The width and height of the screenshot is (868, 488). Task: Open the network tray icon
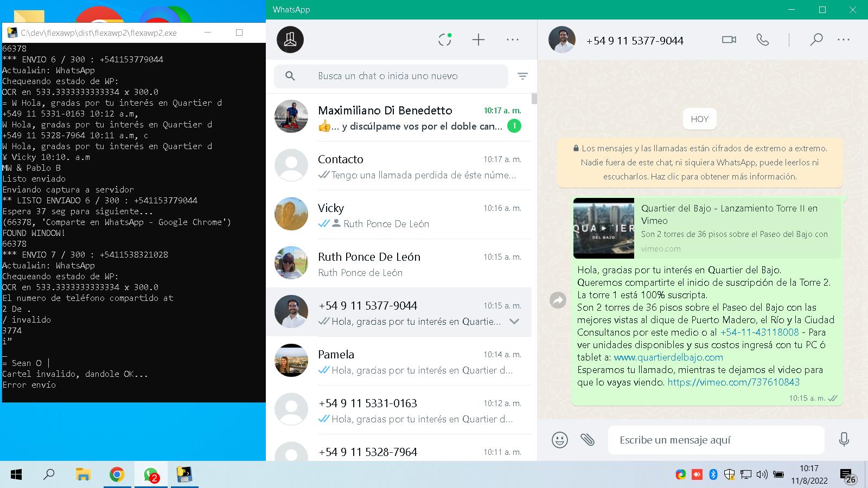746,475
